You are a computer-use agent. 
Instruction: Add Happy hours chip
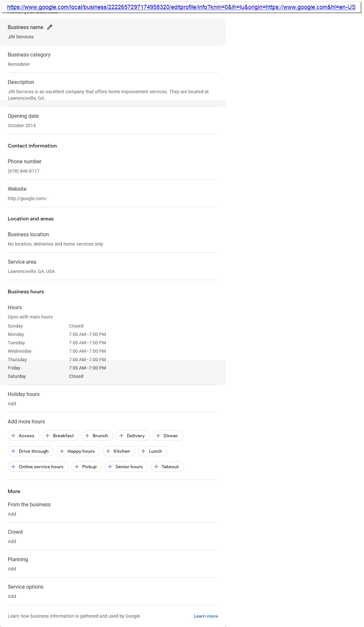78,451
